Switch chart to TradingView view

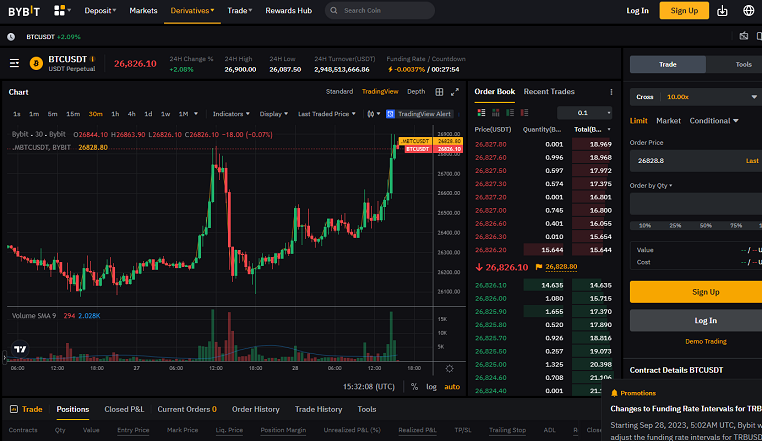380,91
